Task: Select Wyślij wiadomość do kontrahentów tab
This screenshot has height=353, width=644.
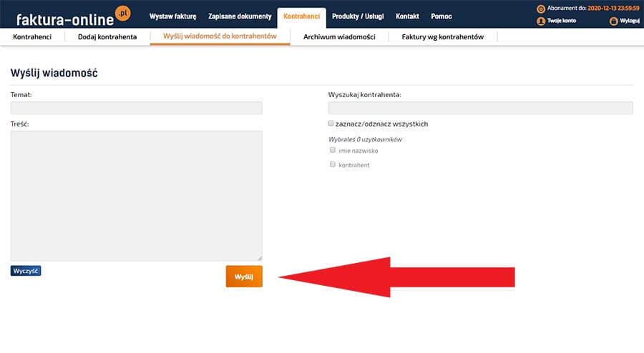Action: 220,36
